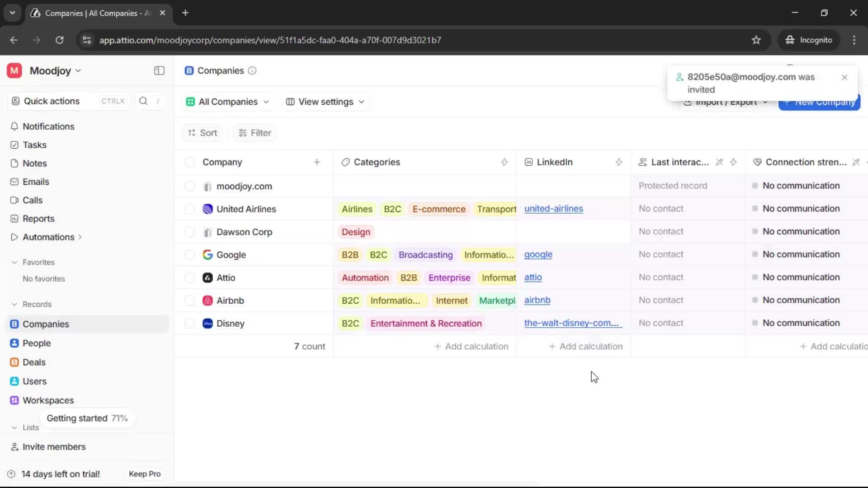The width and height of the screenshot is (868, 488).
Task: Open Notifications from the sidebar
Action: point(49,127)
